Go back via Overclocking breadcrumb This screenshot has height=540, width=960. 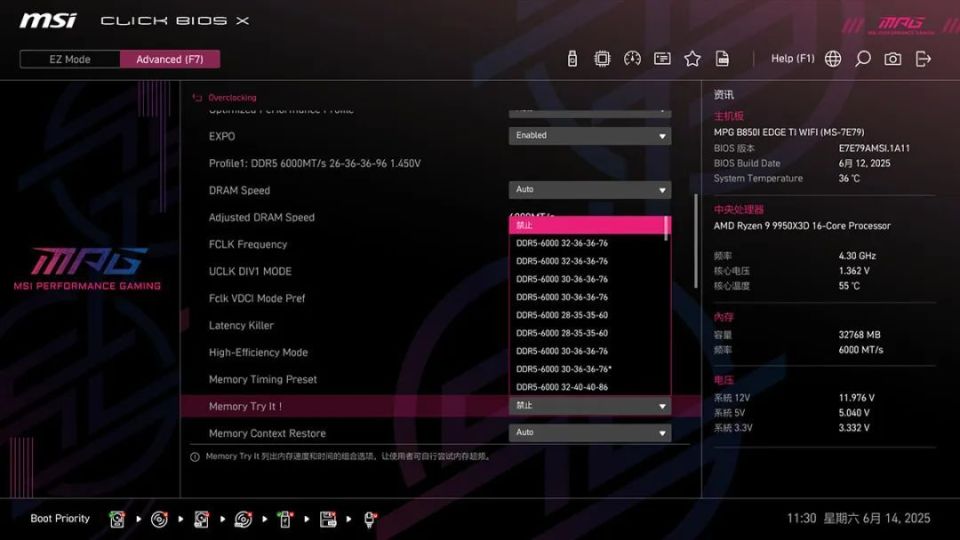[232, 98]
